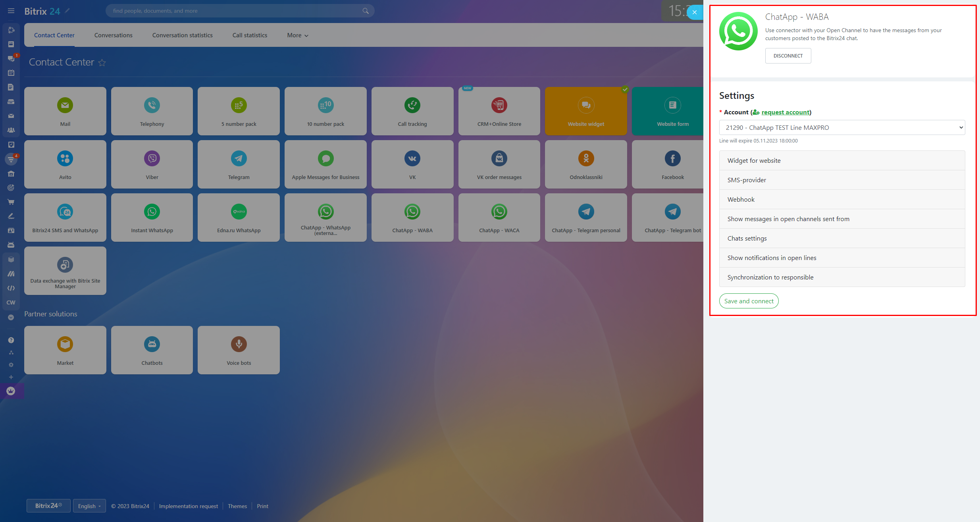Open the Chatbots partner solution
The height and width of the screenshot is (522, 980).
coord(152,350)
